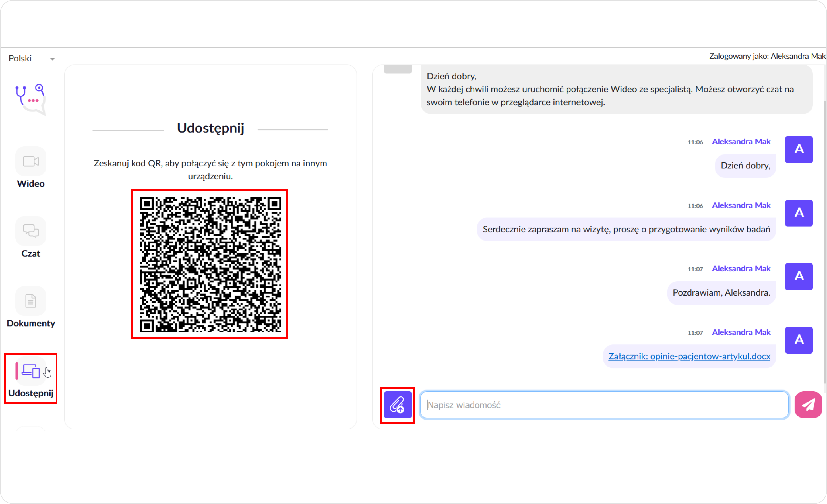The height and width of the screenshot is (504, 827).
Task: Click the Udostępnij sidebar label
Action: (x=30, y=394)
